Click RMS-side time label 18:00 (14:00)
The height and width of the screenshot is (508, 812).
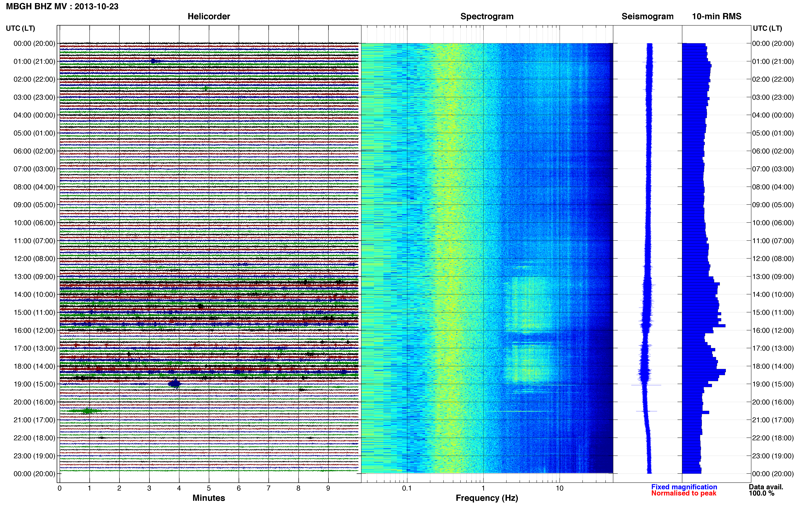pos(773,366)
